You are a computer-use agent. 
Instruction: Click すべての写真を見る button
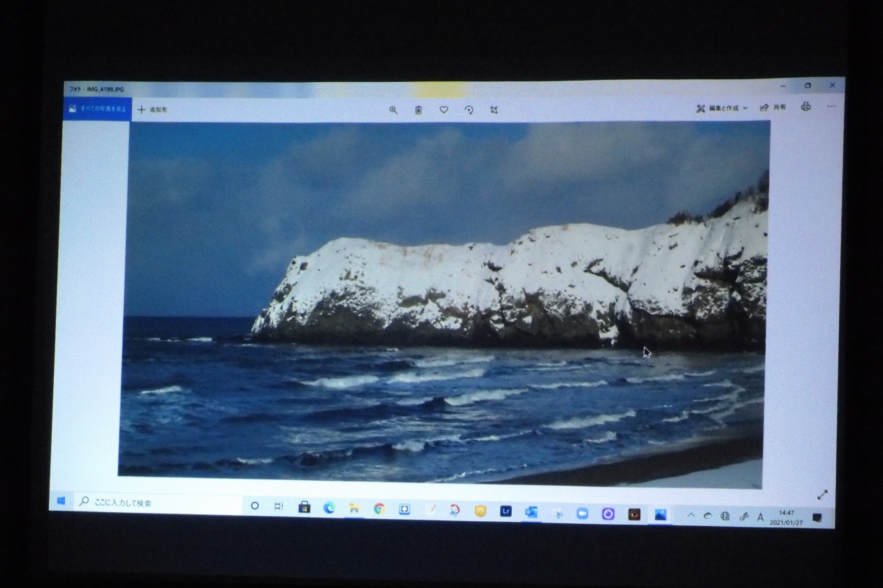coord(97,109)
